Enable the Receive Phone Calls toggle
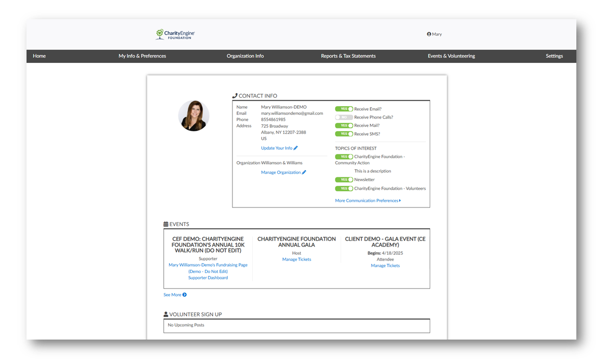The height and width of the screenshot is (364, 606). click(344, 118)
